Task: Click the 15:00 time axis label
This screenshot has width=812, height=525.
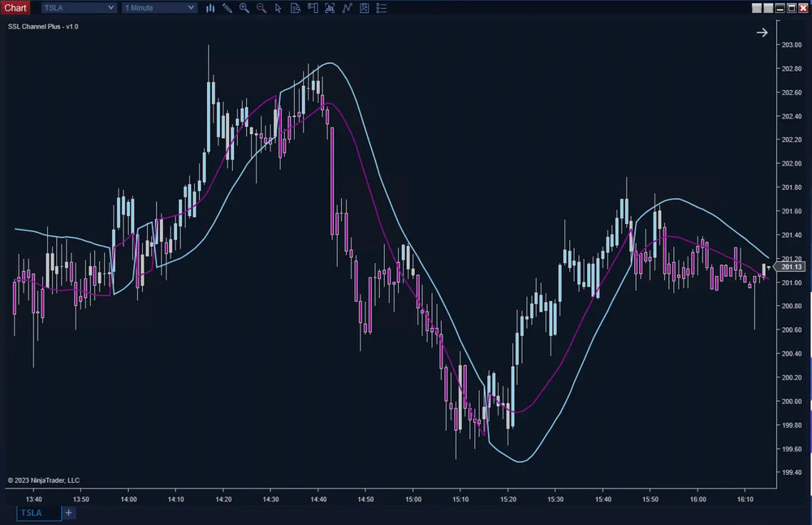Action: 413,500
